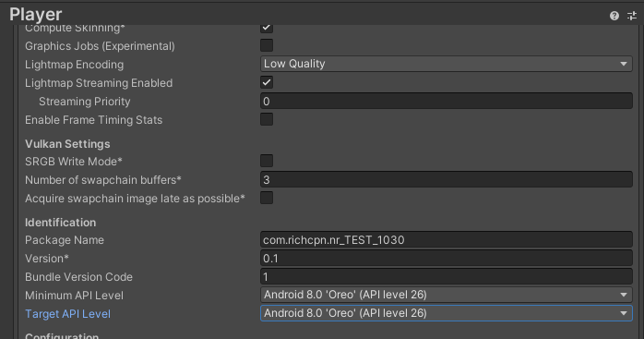Click the Number of swapchain buffers field
The image size is (644, 339).
point(447,180)
